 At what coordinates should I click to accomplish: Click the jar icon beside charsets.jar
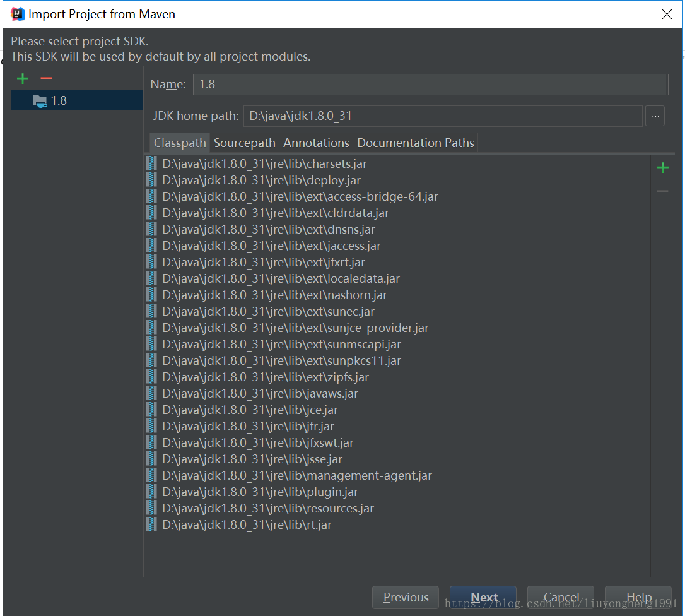tap(151, 163)
